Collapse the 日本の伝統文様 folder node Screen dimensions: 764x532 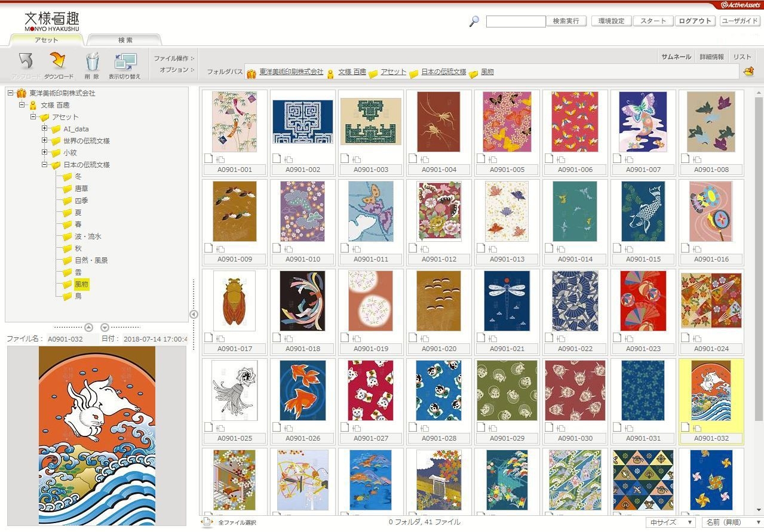pyautogui.click(x=45, y=165)
